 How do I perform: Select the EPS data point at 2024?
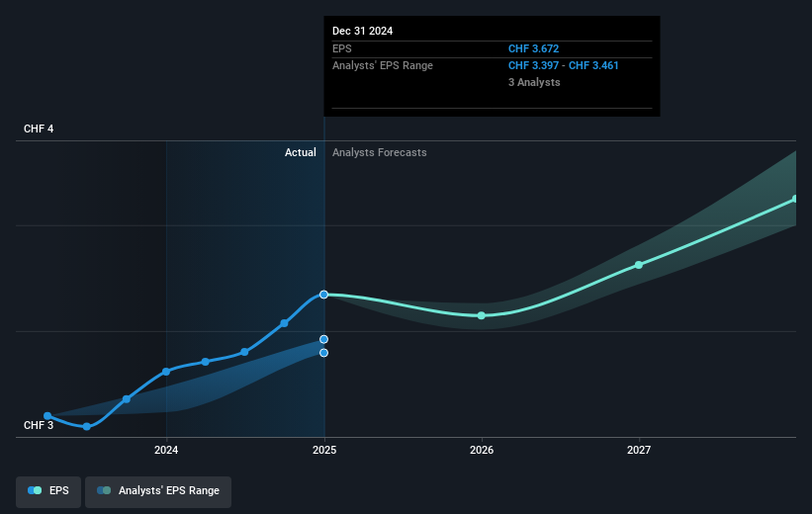coord(166,372)
